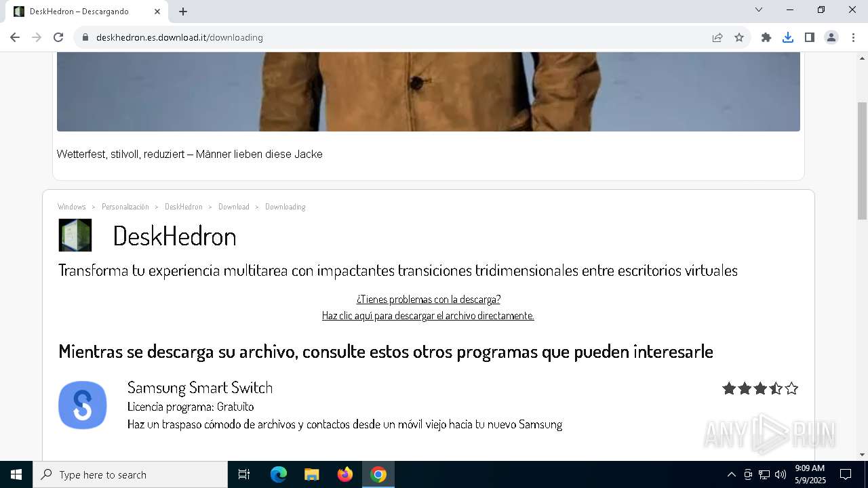The height and width of the screenshot is (488, 868).
Task: Go forward in browser history
Action: [37, 37]
